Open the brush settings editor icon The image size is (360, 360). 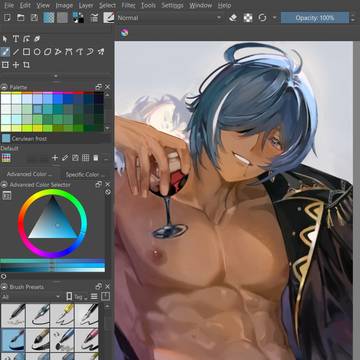pos(94,18)
